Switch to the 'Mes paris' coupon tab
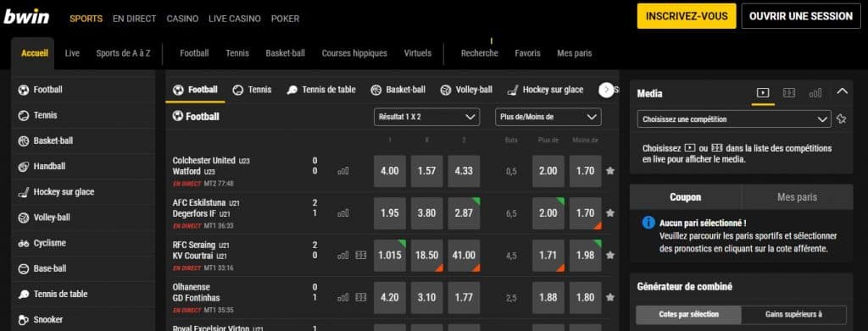868x331 pixels. tap(797, 197)
